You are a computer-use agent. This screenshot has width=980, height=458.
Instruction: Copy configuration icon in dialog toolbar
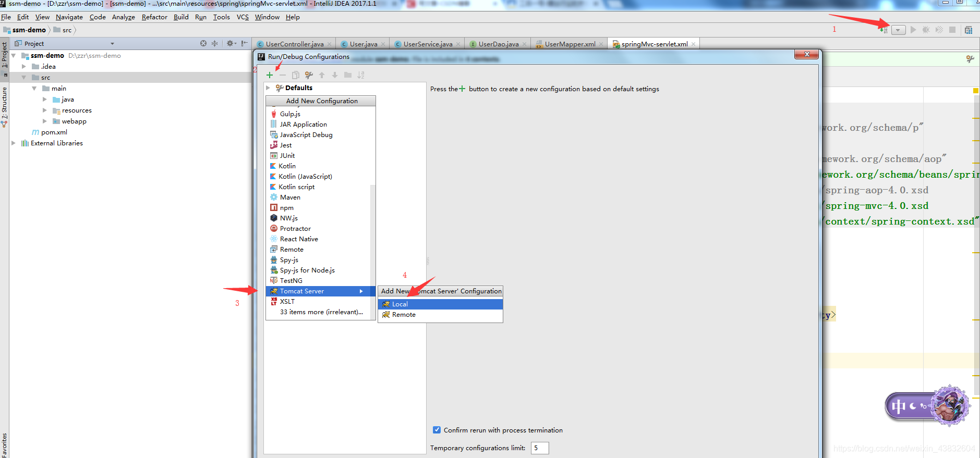click(x=295, y=75)
